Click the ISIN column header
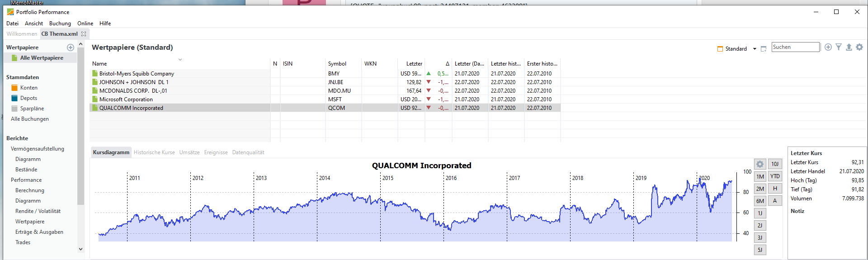 point(302,64)
